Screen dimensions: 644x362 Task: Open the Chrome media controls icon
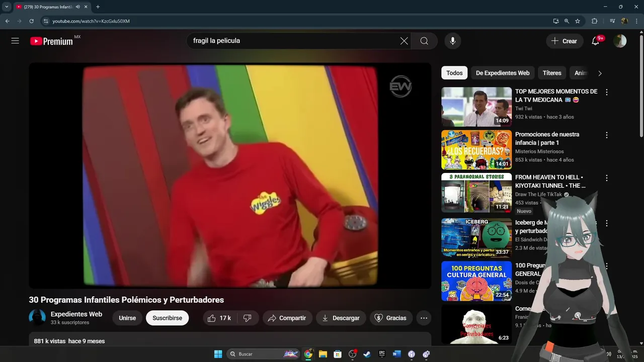[612, 21]
